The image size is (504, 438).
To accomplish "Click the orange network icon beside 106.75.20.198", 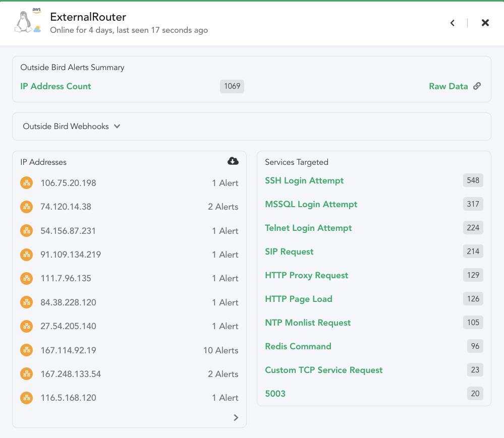I will point(27,183).
